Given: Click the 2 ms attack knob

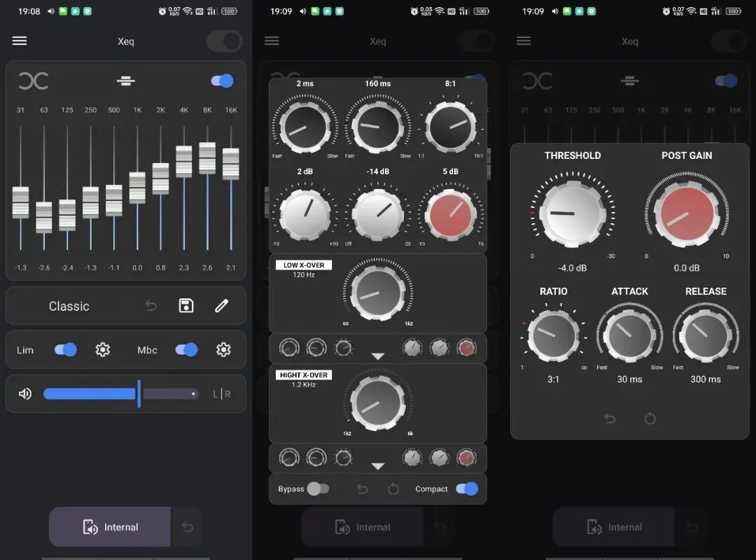Looking at the screenshot, I should 304,127.
